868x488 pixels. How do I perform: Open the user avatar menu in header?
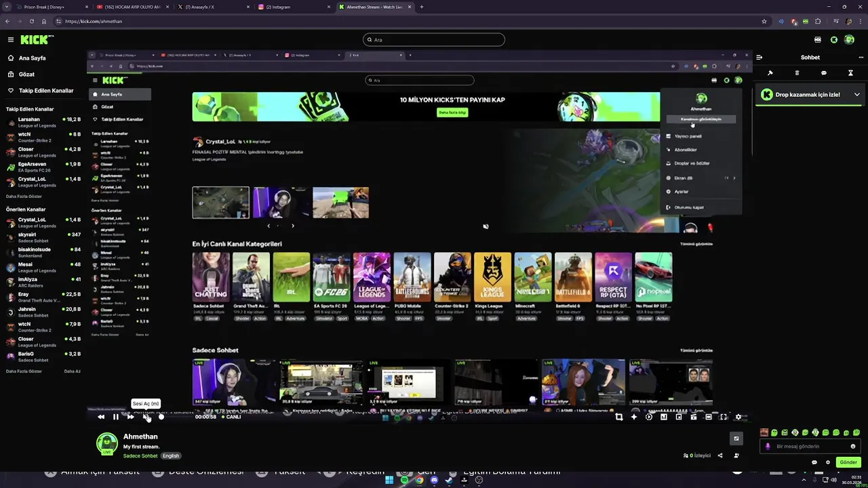(x=849, y=40)
